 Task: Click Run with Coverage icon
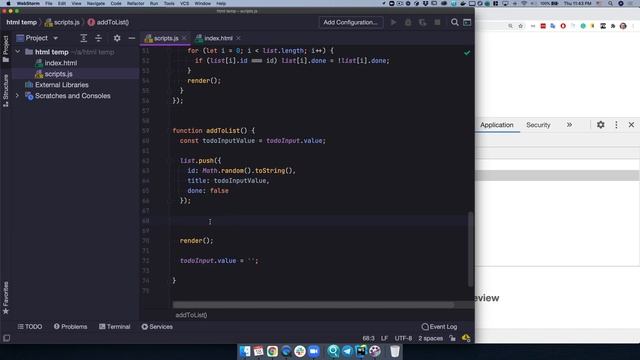(x=422, y=22)
